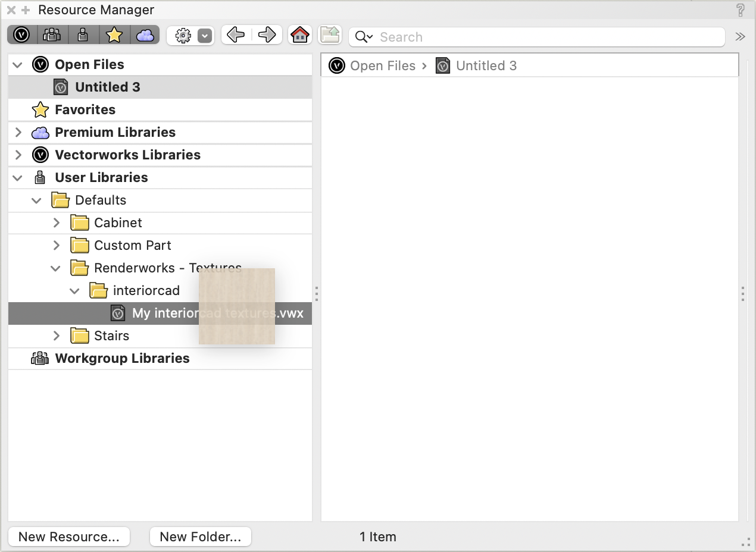This screenshot has height=552, width=756.
Task: Toggle the Workgroup Libraries filter button
Action: [52, 35]
